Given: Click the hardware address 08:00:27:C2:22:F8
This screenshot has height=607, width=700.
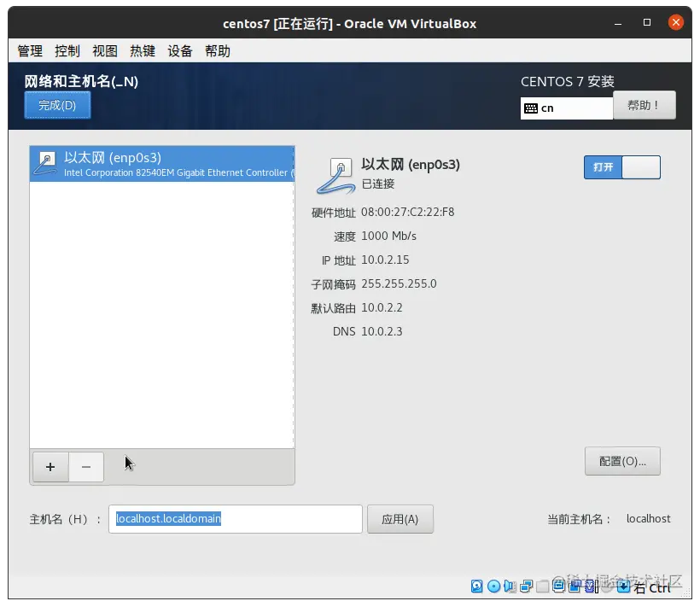Looking at the screenshot, I should [407, 212].
